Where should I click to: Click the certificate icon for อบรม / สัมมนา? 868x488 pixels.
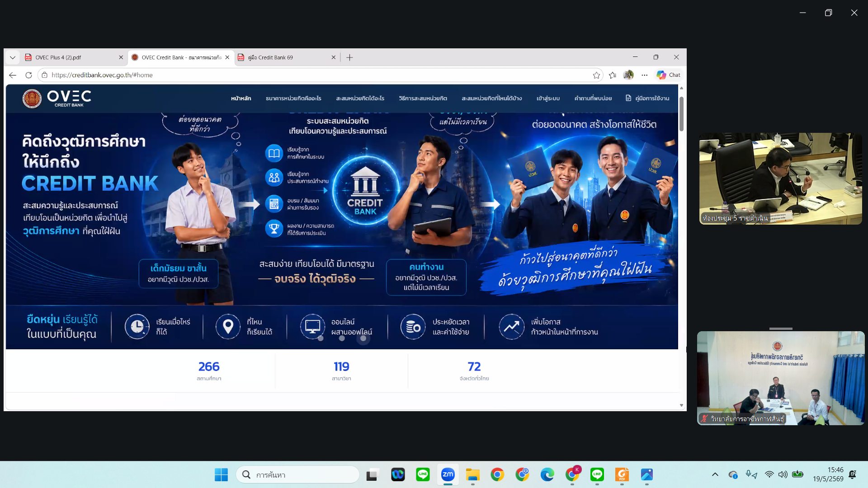coord(274,204)
